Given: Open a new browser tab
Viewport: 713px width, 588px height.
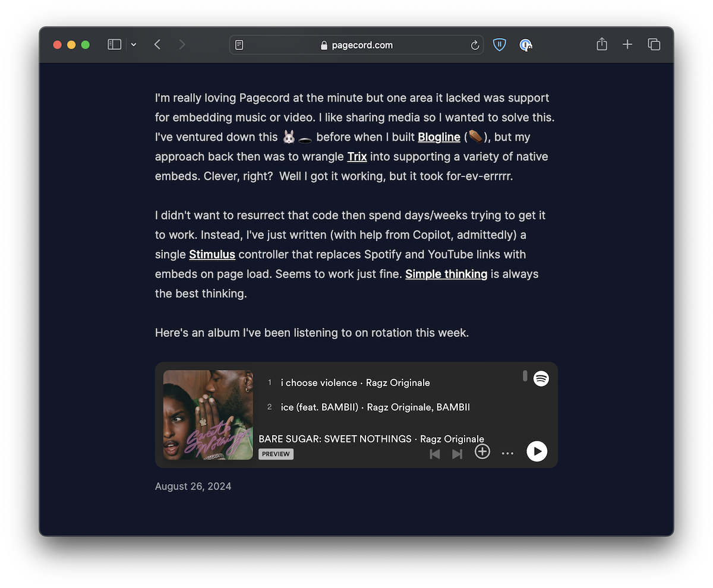Looking at the screenshot, I should [x=627, y=45].
